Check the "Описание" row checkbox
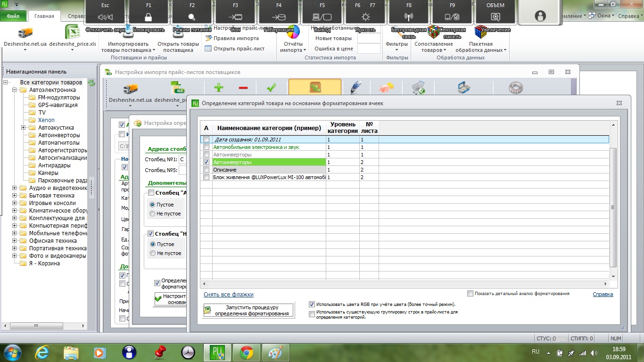Image resolution: width=644 pixels, height=362 pixels. tap(206, 170)
